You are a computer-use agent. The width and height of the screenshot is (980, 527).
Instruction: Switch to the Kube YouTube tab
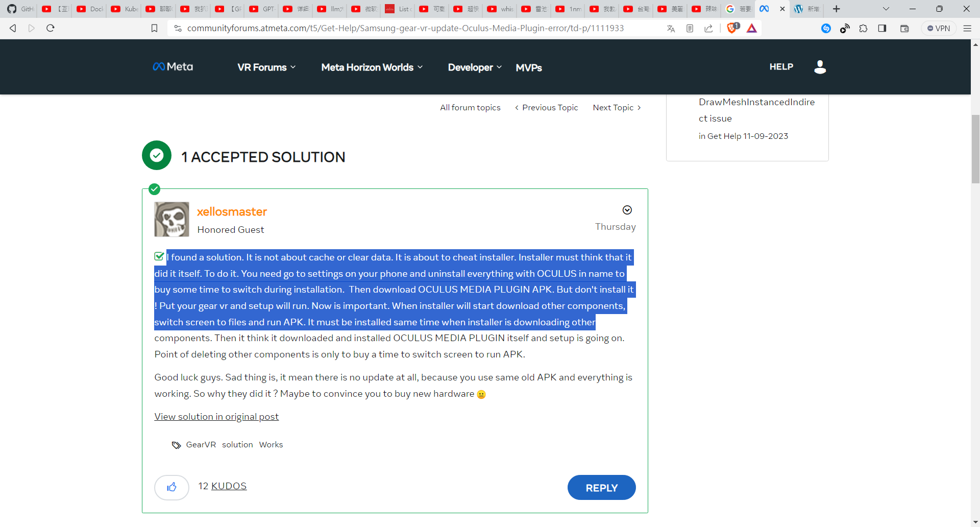124,9
